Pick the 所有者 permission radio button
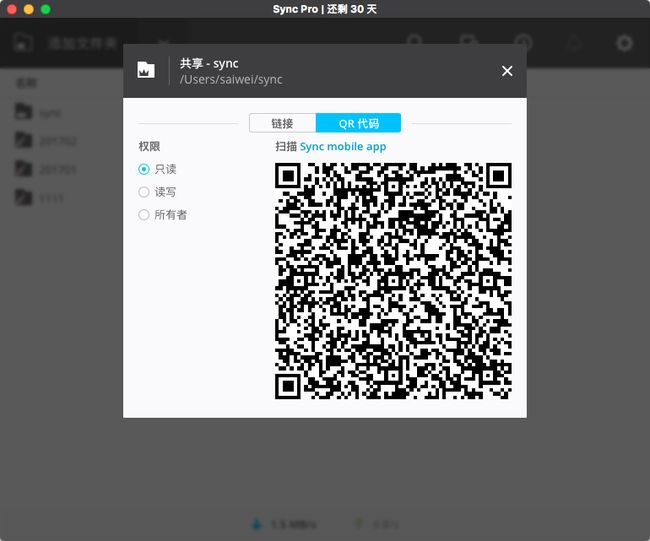The width and height of the screenshot is (650, 541). pyautogui.click(x=144, y=215)
